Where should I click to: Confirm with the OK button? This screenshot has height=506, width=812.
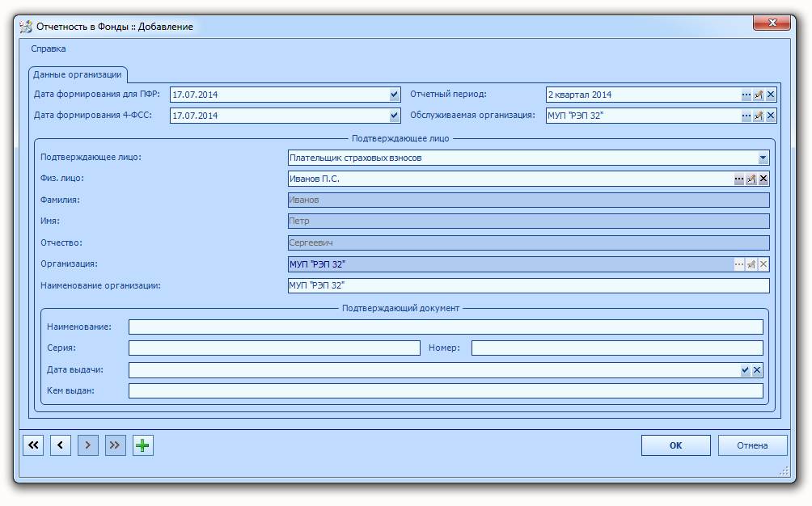pos(676,445)
